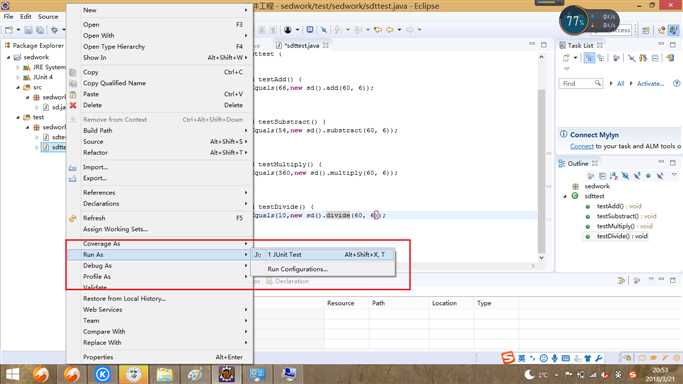Viewport: 683px width, 384px height.
Task: Open the file explorer taskbar icon
Action: 164,374
